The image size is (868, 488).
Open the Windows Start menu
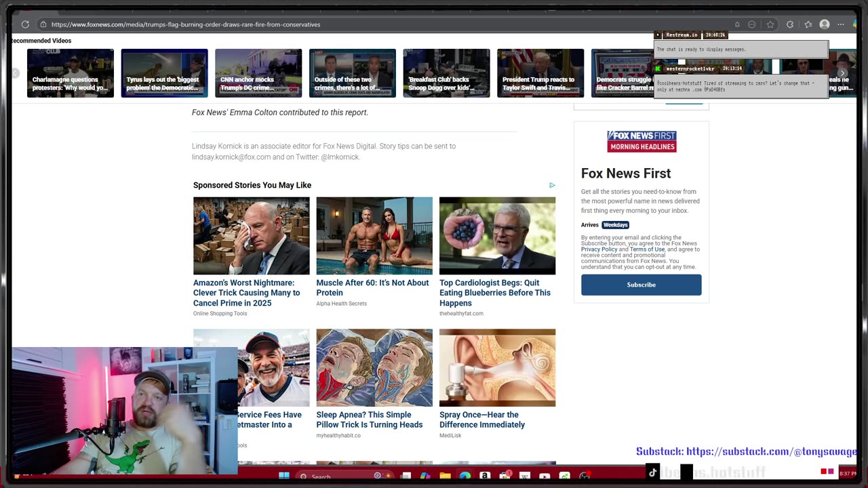[284, 476]
